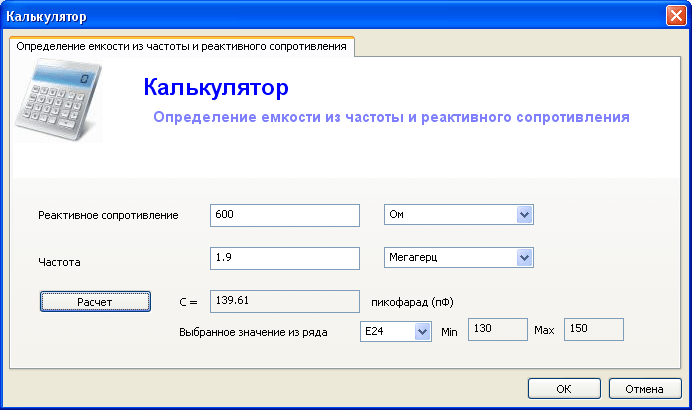Click the purple capacitance subtitle under the heading

391,117
